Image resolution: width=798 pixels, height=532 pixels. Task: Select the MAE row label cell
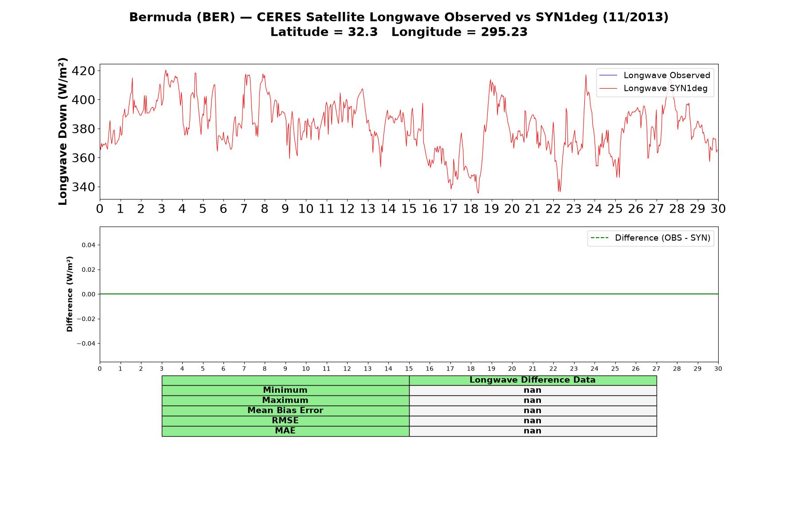tap(286, 431)
